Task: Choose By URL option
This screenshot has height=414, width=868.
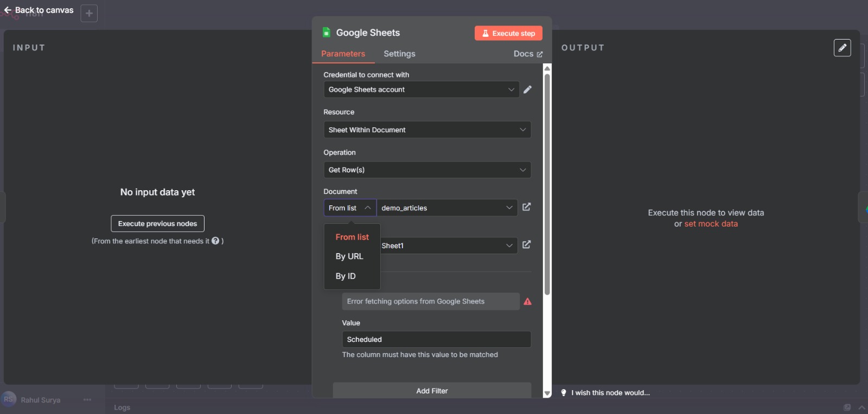Action: [349, 256]
